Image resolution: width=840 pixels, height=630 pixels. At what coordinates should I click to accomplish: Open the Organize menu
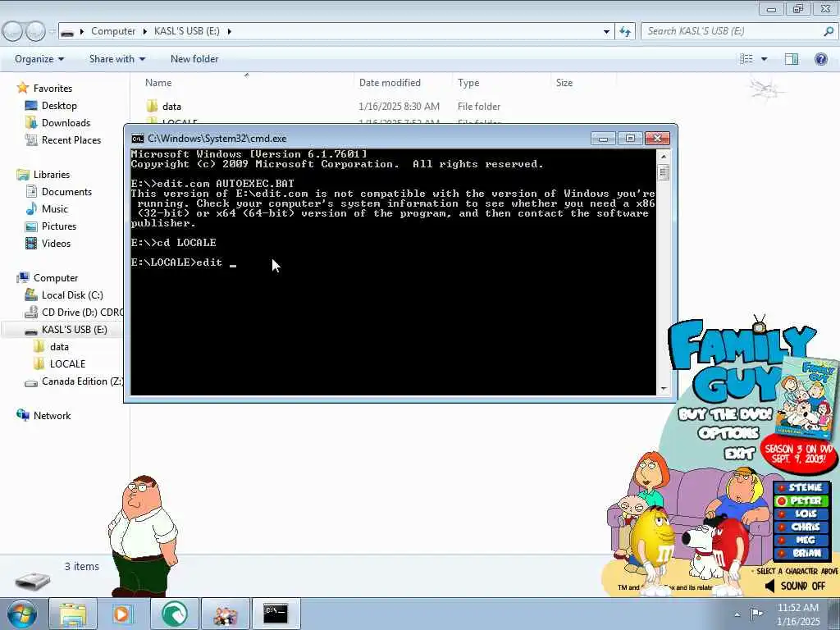(x=39, y=59)
